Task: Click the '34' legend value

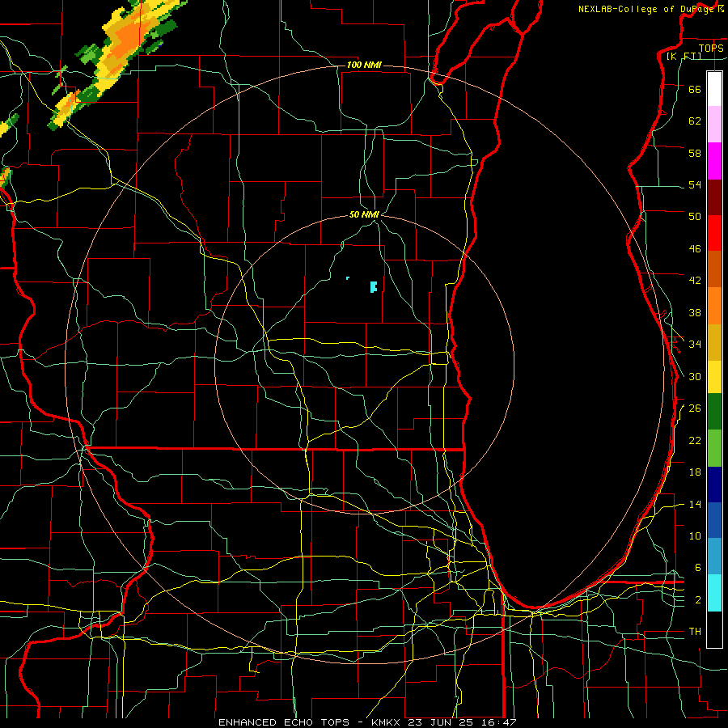Action: [695, 344]
